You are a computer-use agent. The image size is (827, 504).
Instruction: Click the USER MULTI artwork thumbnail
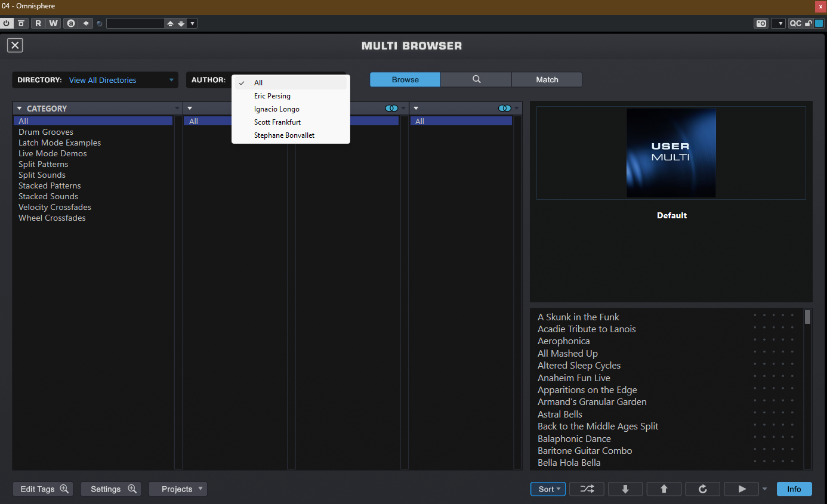pos(671,153)
